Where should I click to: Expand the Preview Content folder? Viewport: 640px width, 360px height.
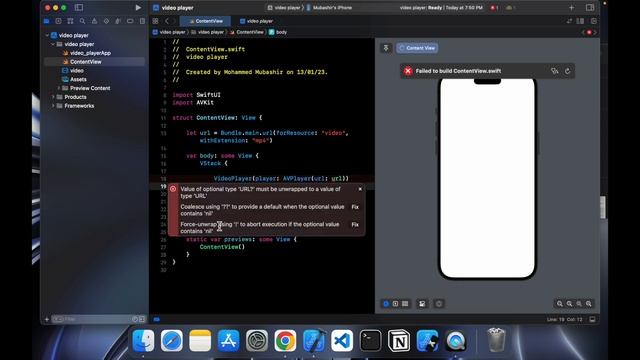58,88
